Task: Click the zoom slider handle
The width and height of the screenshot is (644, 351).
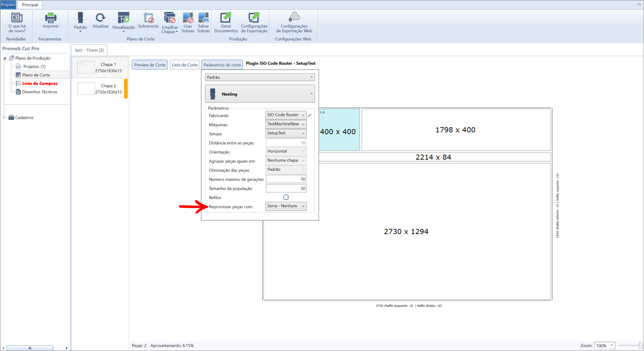Action: [x=641, y=345]
